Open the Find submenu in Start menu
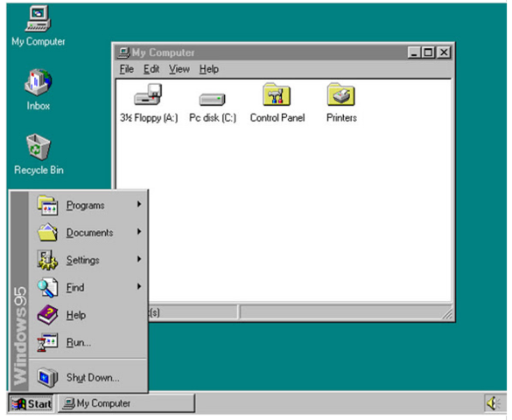512x420 pixels. pos(88,288)
